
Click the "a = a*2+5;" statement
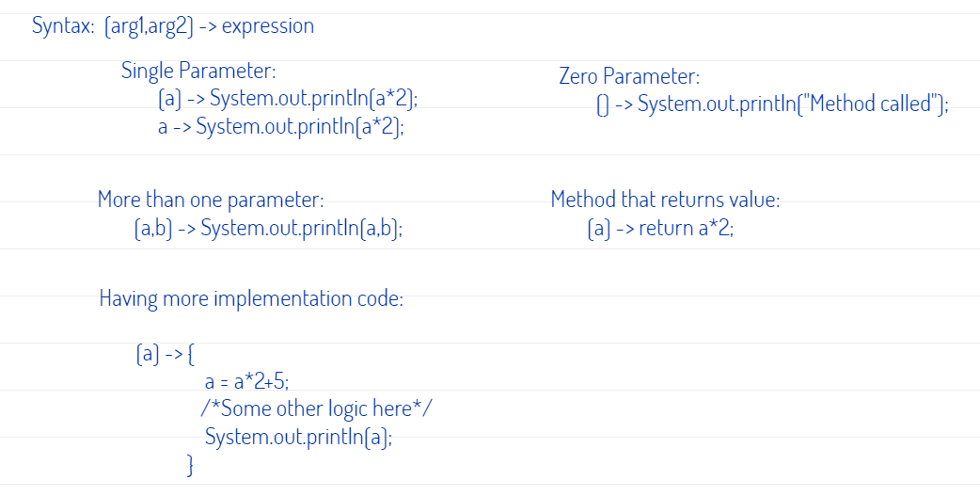(247, 382)
